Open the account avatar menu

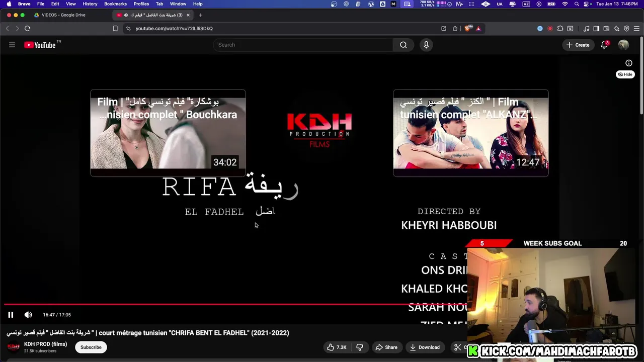pos(623,45)
